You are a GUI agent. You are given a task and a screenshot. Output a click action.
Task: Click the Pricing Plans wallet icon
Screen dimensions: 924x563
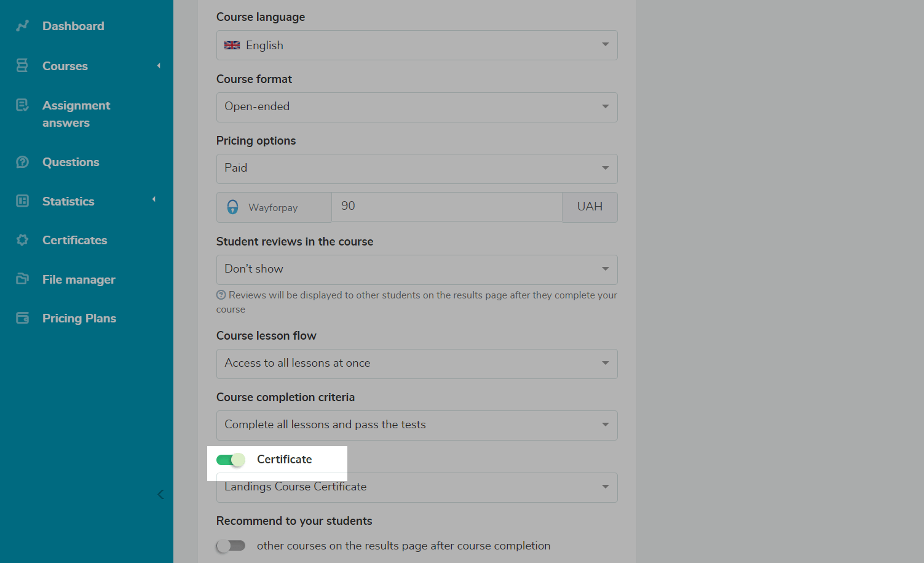22,318
